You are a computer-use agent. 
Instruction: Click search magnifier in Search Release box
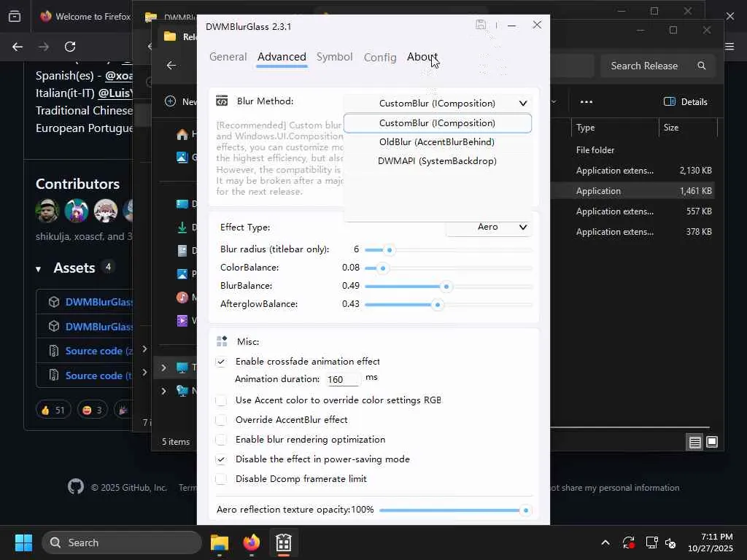tap(702, 66)
